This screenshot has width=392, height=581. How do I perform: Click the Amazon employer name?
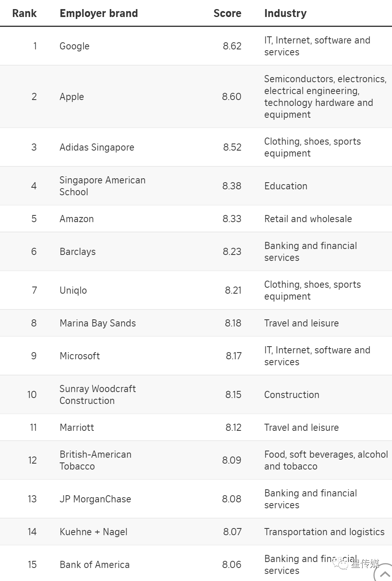pyautogui.click(x=77, y=219)
